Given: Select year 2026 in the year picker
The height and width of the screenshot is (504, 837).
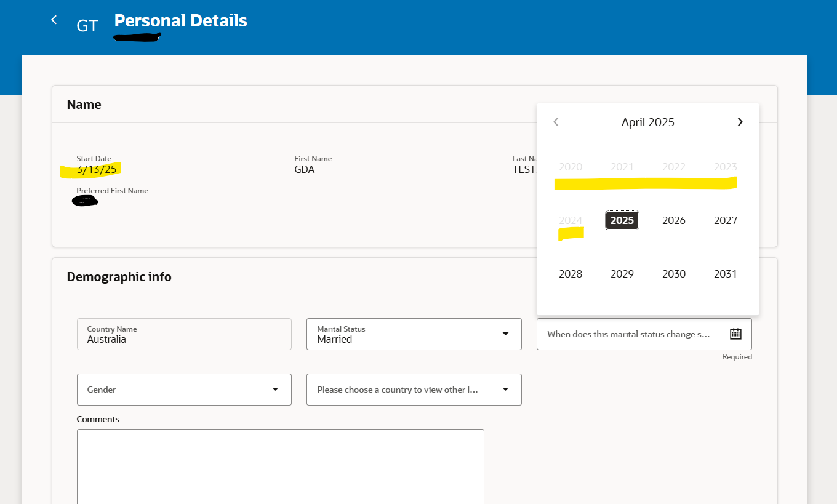Looking at the screenshot, I should [674, 220].
